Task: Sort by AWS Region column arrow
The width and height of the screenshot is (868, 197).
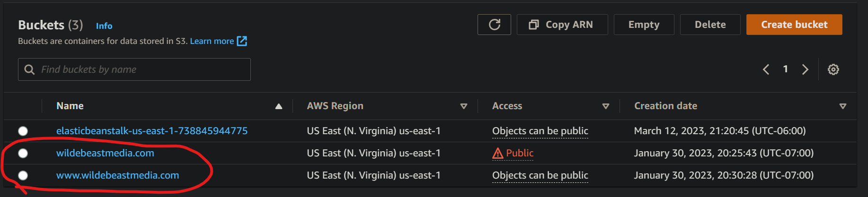Action: click(464, 106)
